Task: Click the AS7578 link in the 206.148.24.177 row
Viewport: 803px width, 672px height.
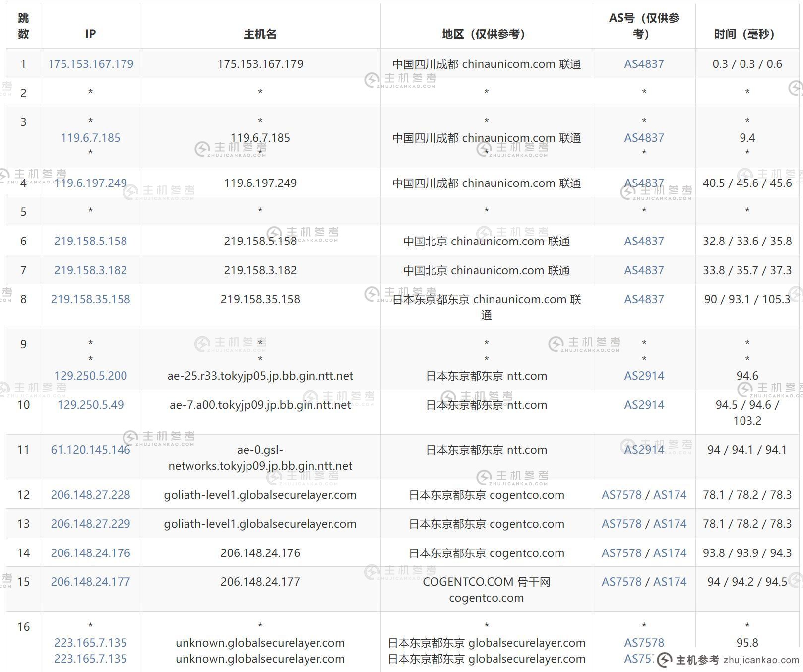Action: point(621,582)
